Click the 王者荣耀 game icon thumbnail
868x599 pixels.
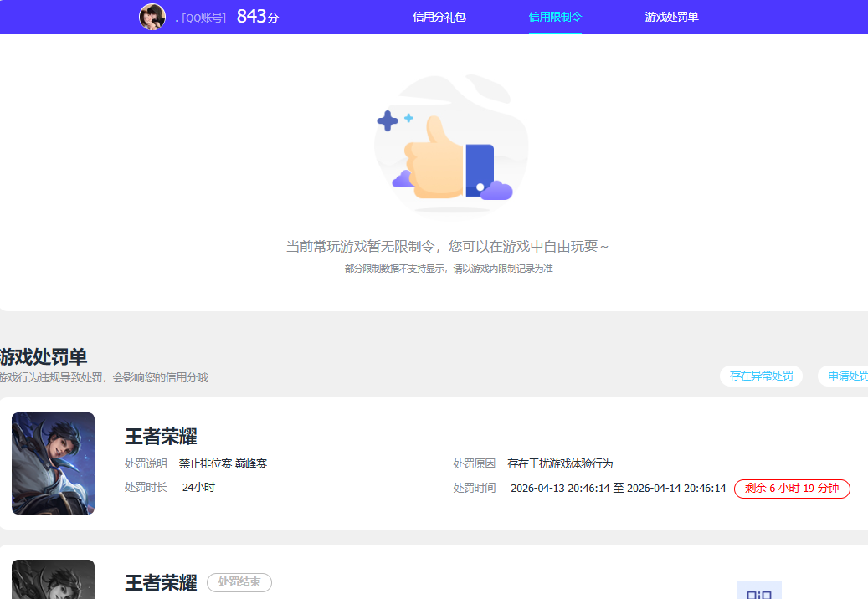(53, 463)
